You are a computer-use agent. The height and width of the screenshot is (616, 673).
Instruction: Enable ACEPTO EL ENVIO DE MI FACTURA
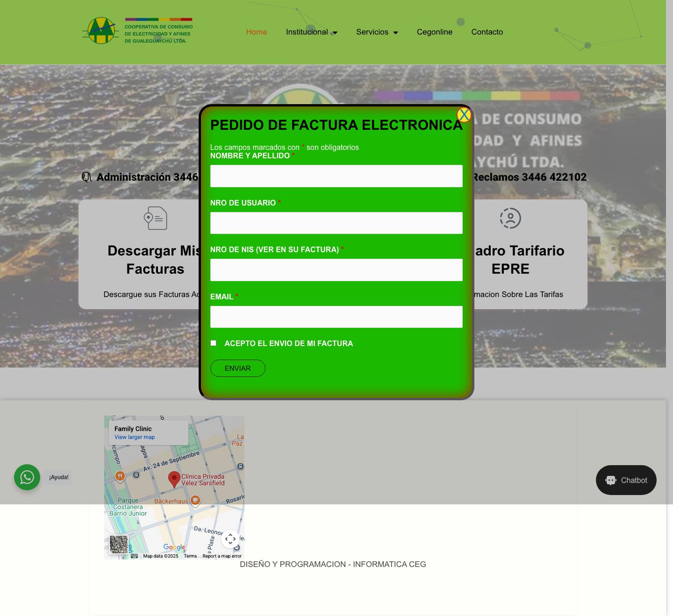(x=214, y=343)
